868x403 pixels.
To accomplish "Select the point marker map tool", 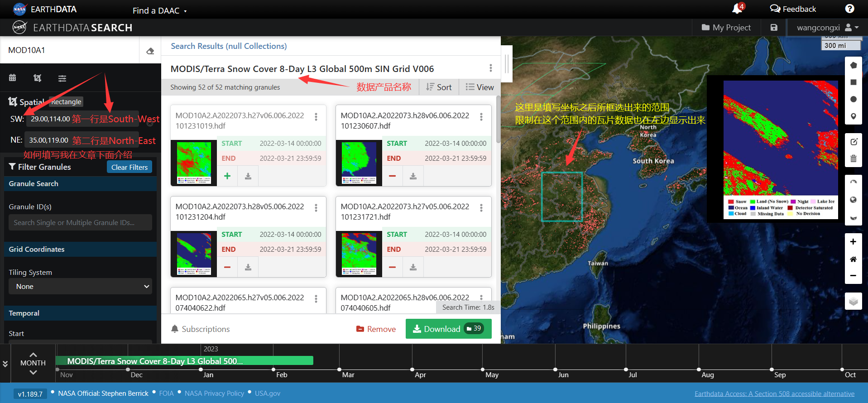I will point(854,116).
